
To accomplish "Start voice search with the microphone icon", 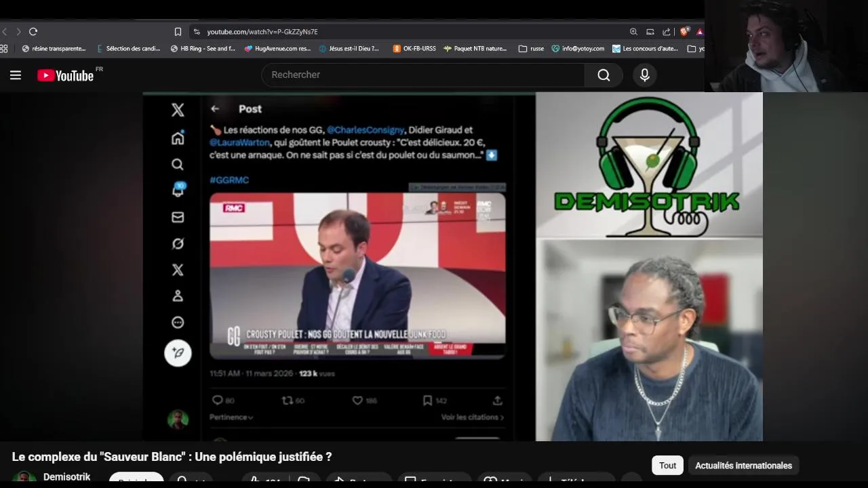I will (x=645, y=75).
